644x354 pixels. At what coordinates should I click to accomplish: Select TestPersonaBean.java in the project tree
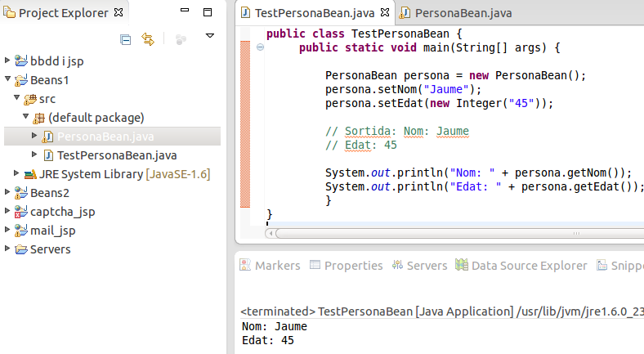click(117, 155)
